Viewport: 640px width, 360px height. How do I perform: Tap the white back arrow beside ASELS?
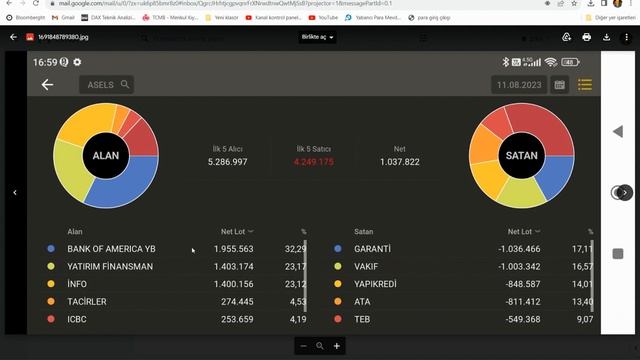point(47,84)
